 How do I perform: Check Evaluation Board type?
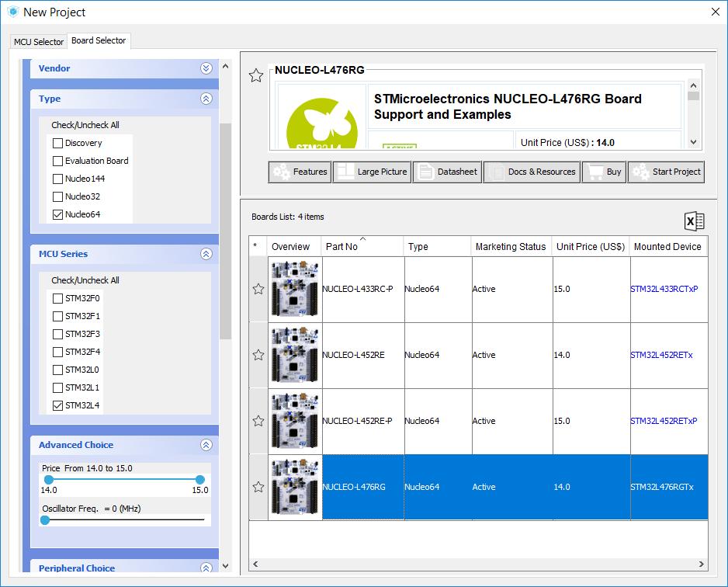click(57, 161)
